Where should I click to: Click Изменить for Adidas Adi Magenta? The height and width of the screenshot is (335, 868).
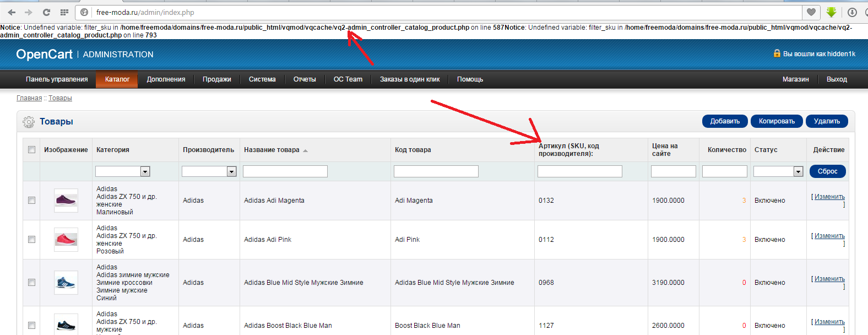click(829, 197)
